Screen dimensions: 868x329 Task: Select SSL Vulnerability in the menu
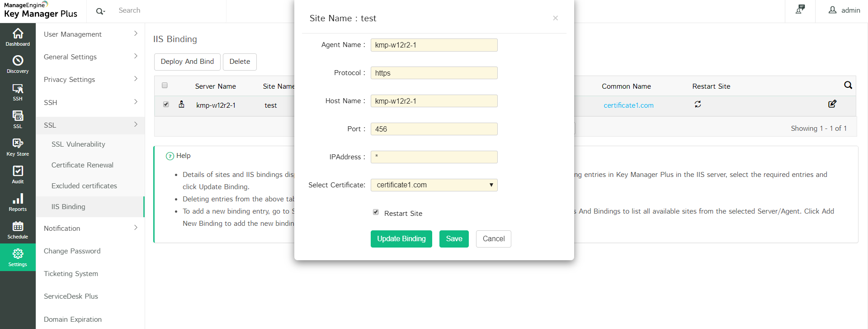[78, 144]
